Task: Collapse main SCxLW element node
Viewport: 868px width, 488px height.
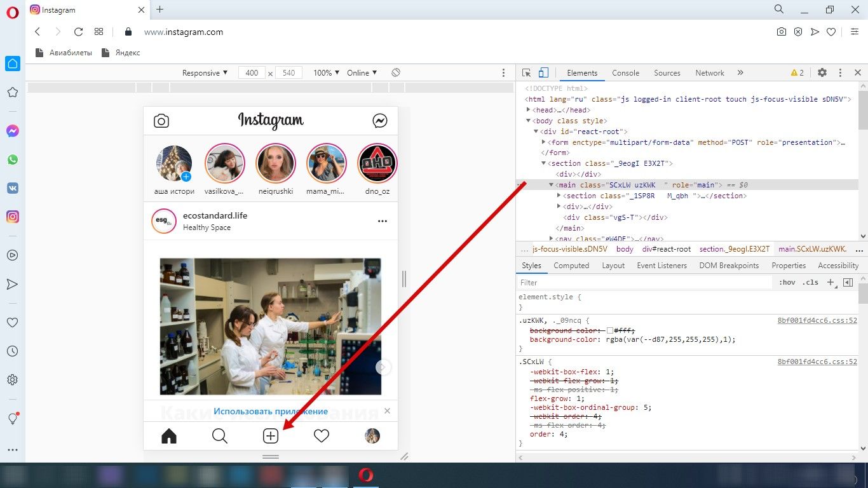Action: pos(552,185)
